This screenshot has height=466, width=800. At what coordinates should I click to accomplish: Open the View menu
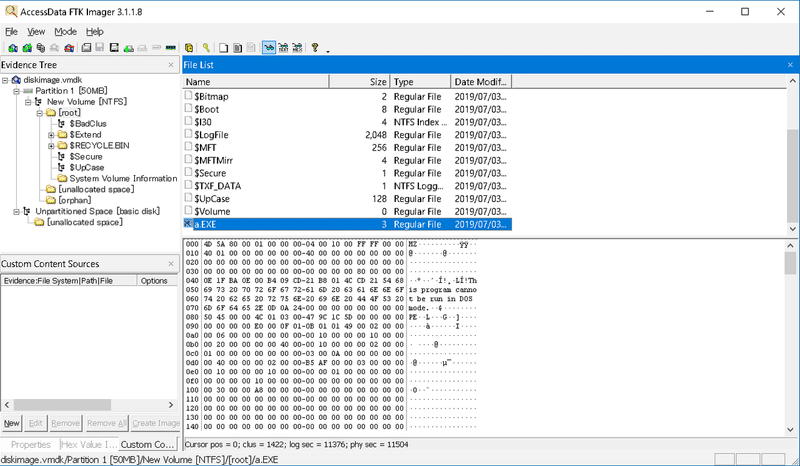(x=36, y=32)
